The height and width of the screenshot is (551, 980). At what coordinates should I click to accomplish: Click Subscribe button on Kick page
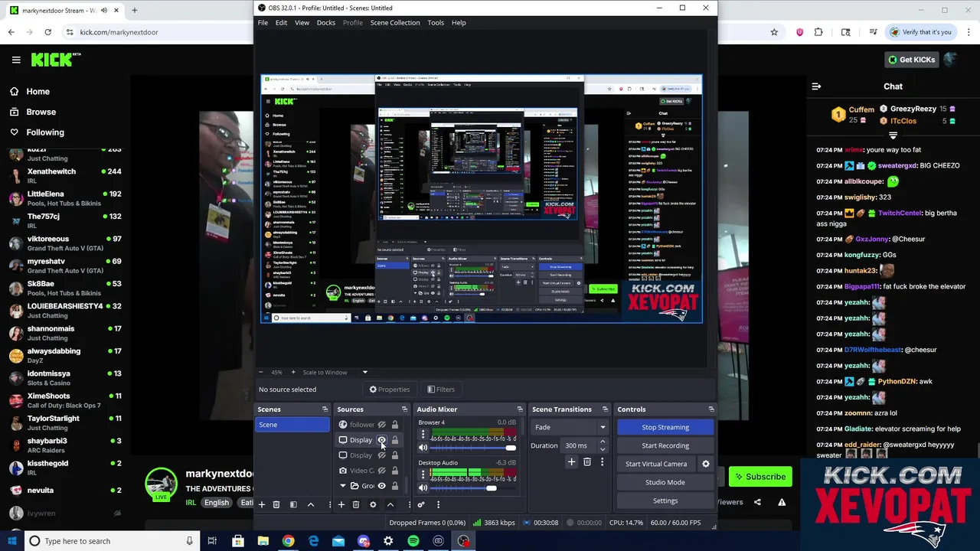tap(760, 476)
